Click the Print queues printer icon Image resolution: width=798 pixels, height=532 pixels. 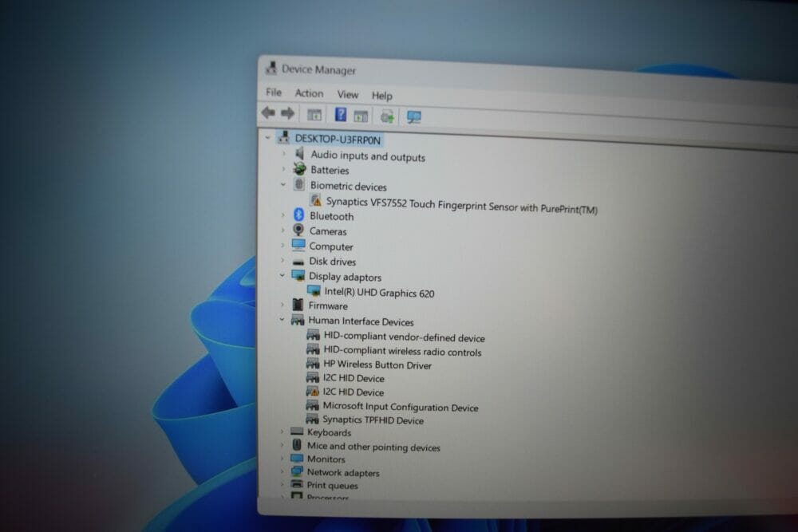[x=297, y=484]
